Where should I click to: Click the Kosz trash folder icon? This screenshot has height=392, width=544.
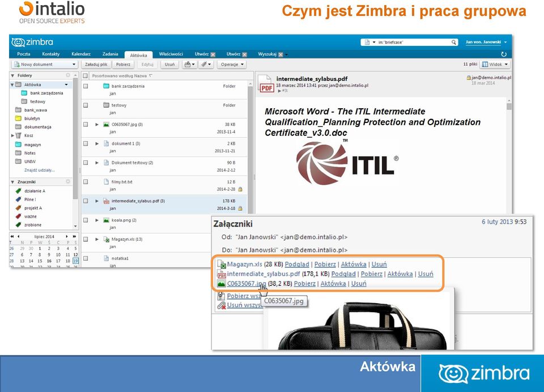pos(18,135)
